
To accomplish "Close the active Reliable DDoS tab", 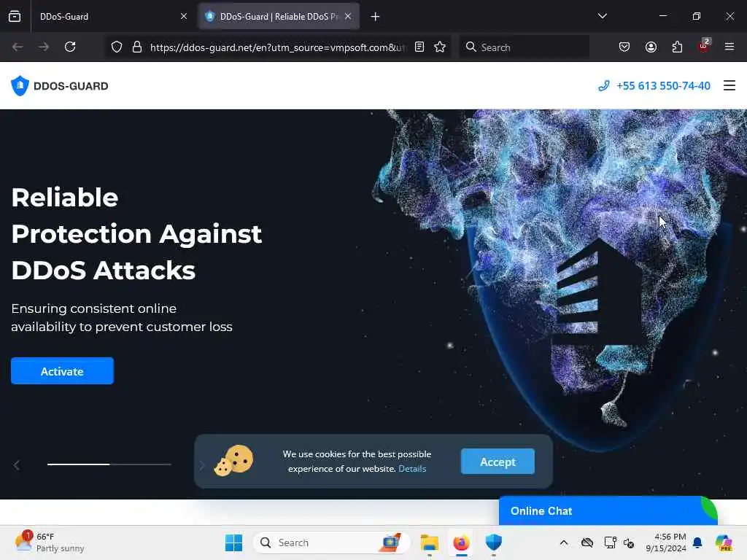I will (348, 16).
